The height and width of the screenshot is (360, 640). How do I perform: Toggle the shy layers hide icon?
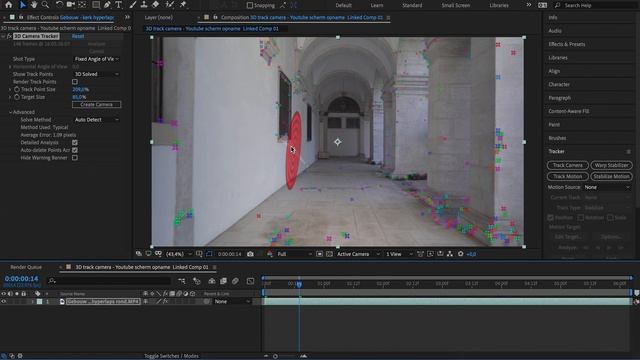(212, 281)
